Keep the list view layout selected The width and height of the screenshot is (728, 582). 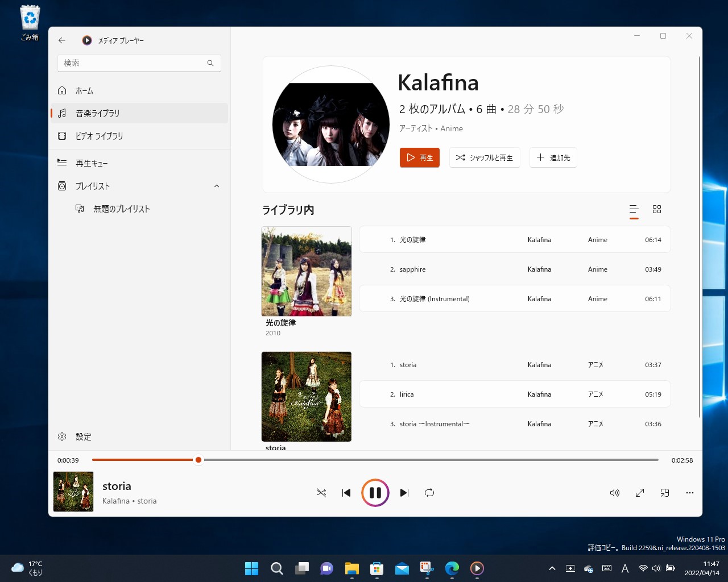coord(634,209)
